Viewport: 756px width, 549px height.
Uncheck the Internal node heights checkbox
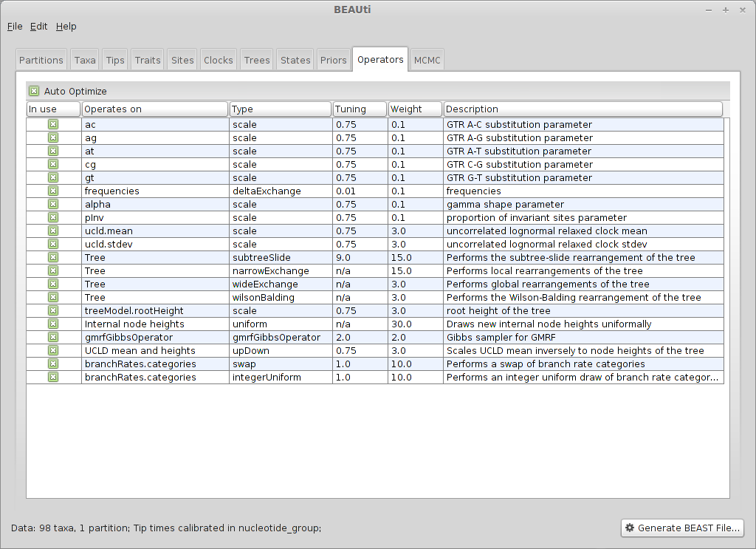(x=53, y=324)
